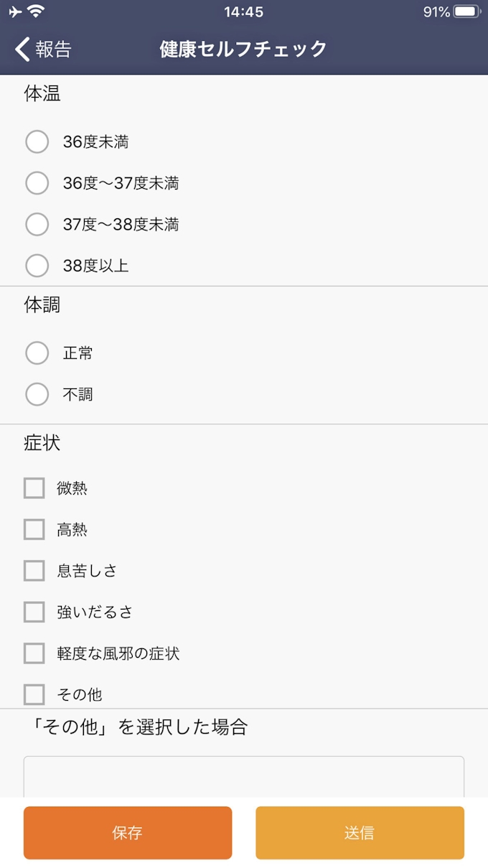Enable the 息苦しさ symptom checkbox
Viewport: 488px width, 868px height.
(x=34, y=571)
